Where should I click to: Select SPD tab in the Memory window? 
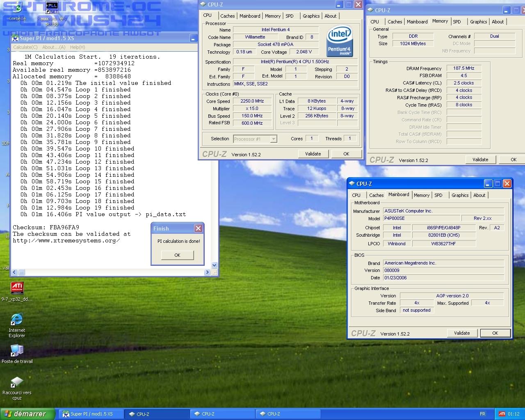point(457,22)
